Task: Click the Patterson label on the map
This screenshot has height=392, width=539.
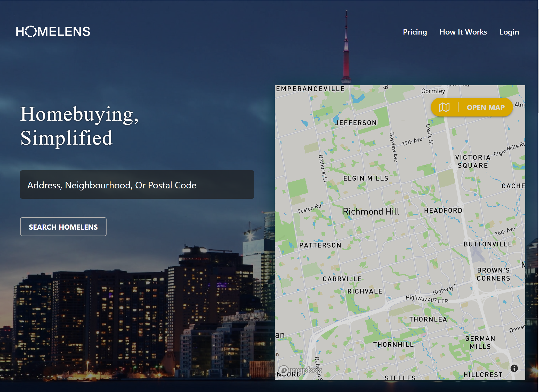Action: (x=320, y=245)
